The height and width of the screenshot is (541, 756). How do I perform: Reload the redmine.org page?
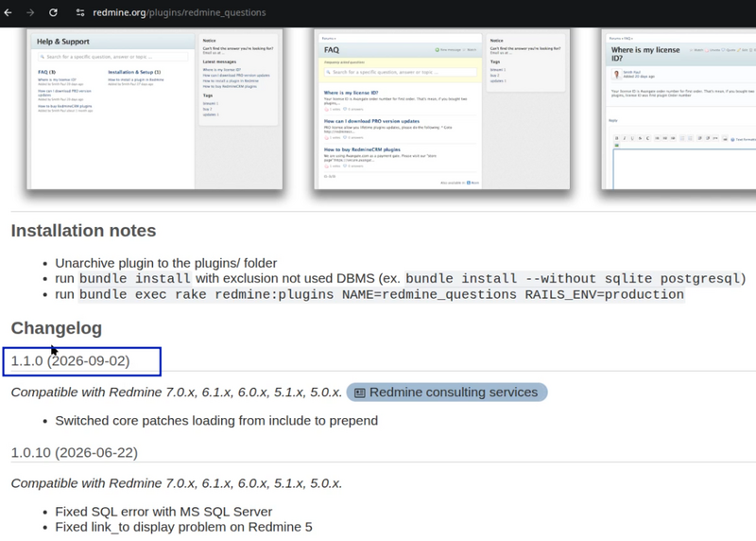click(x=53, y=12)
